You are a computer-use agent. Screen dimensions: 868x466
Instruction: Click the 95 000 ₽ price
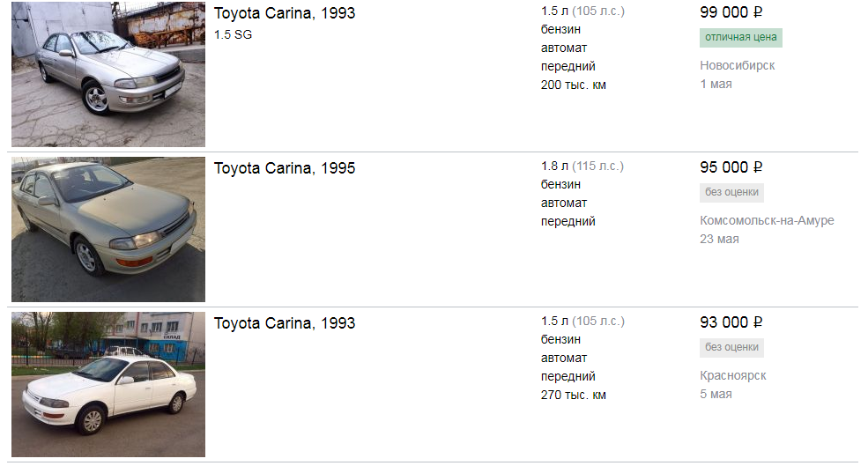(731, 167)
